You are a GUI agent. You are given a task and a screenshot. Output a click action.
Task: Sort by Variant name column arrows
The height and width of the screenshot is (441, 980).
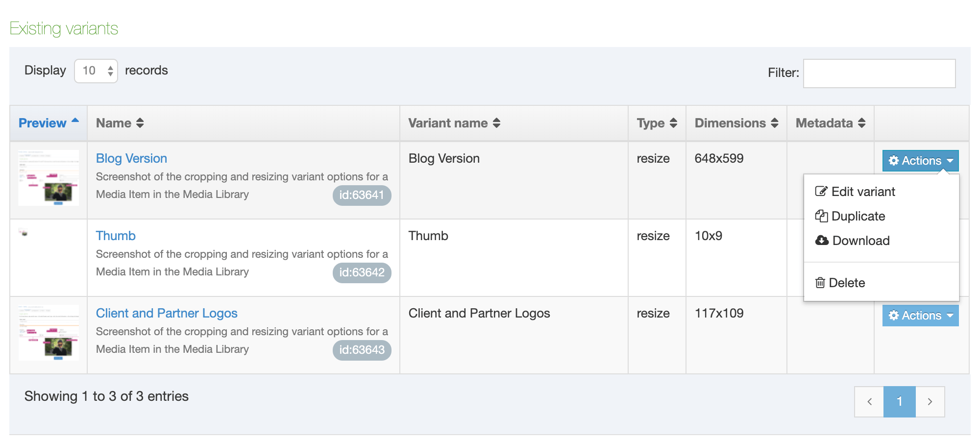(x=496, y=123)
